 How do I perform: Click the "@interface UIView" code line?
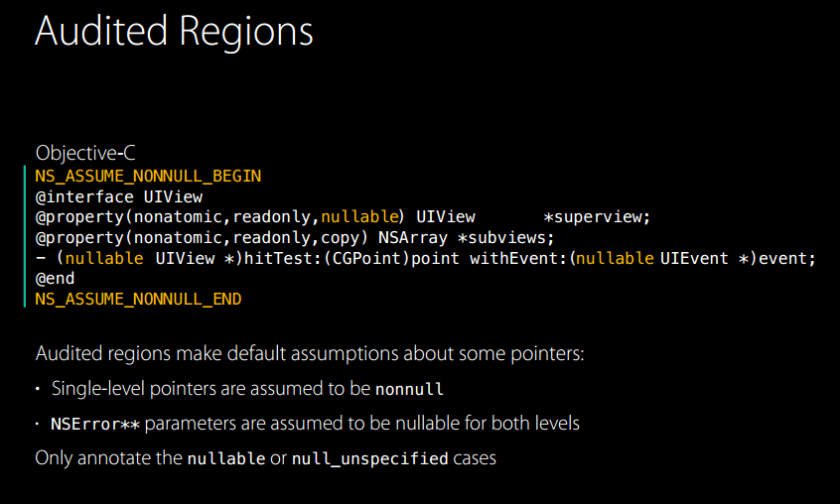pyautogui.click(x=118, y=196)
